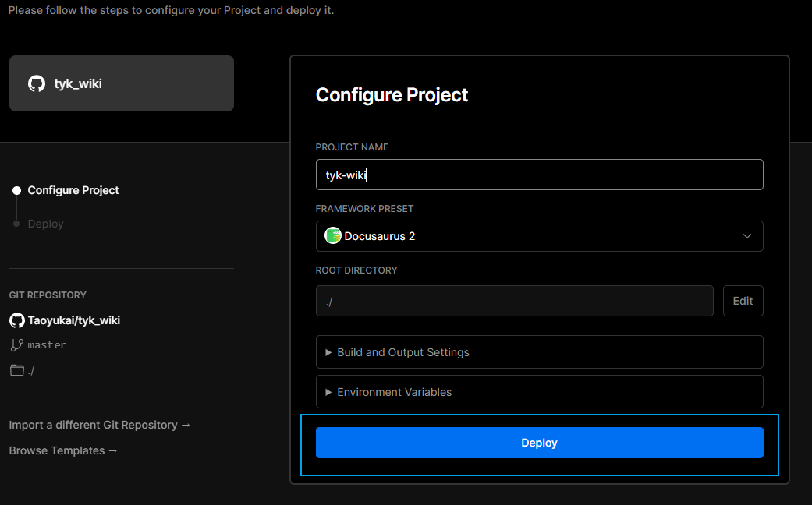The image size is (812, 505).
Task: Open Import a different Git Repository link
Action: pos(99,425)
